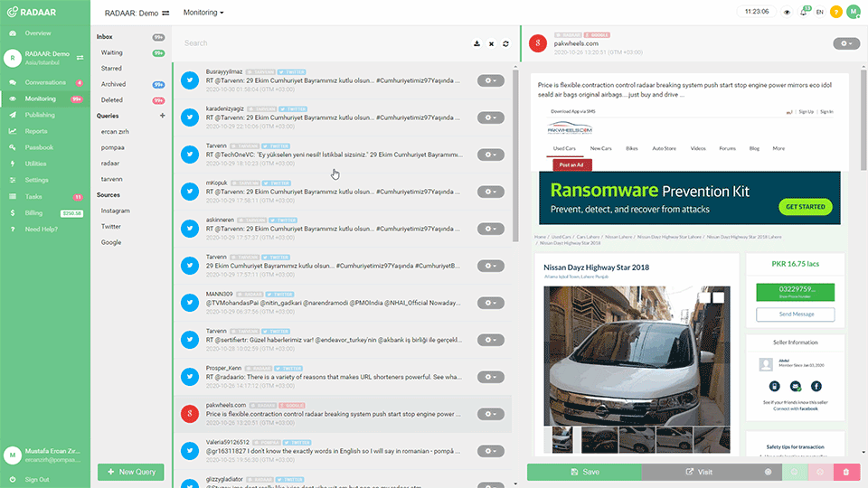Screen dimensions: 868x488
Task: Click the New Query button
Action: click(130, 472)
